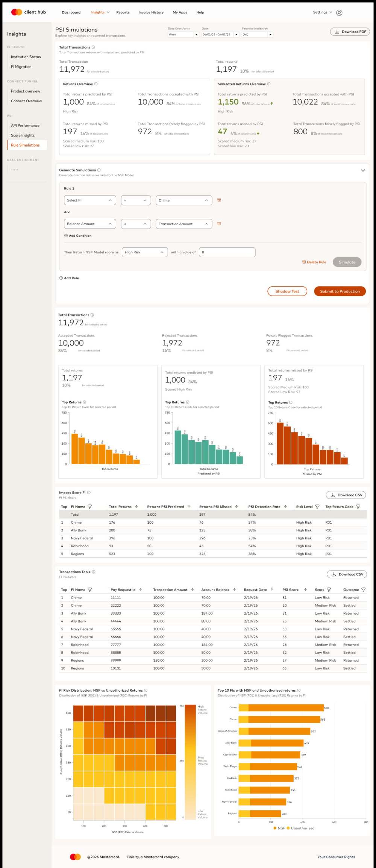Click info icon beside FI Risk Distribution title

tap(146, 690)
